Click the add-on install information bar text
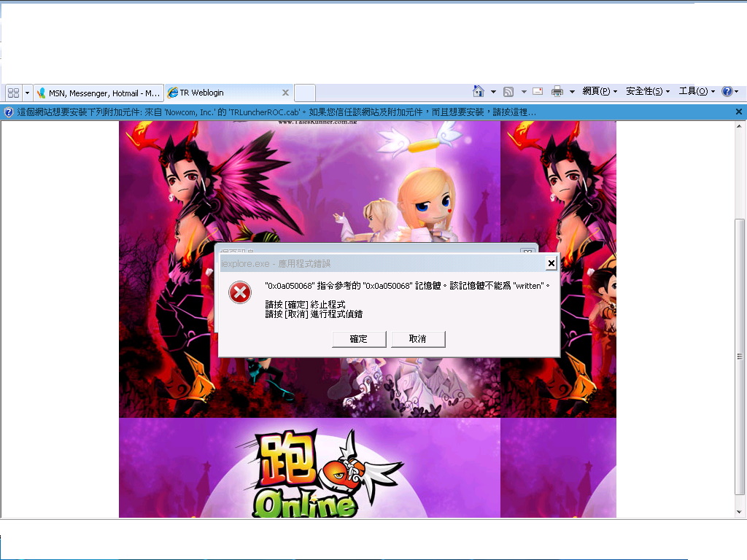The width and height of the screenshot is (747, 560). click(276, 112)
